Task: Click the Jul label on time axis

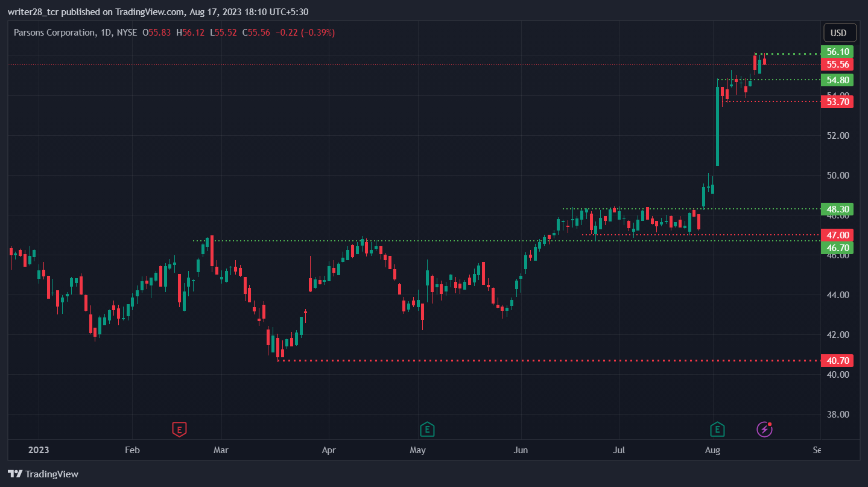Action: [x=619, y=450]
